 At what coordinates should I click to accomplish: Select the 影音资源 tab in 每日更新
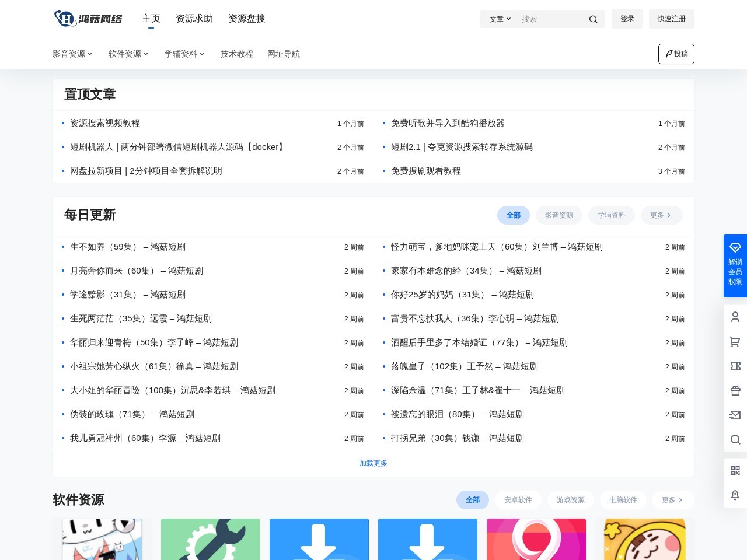tap(559, 215)
